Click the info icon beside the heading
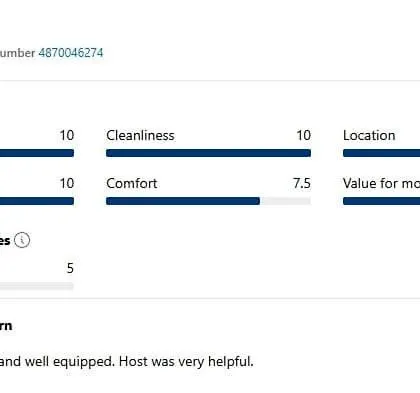 pyautogui.click(x=22, y=240)
